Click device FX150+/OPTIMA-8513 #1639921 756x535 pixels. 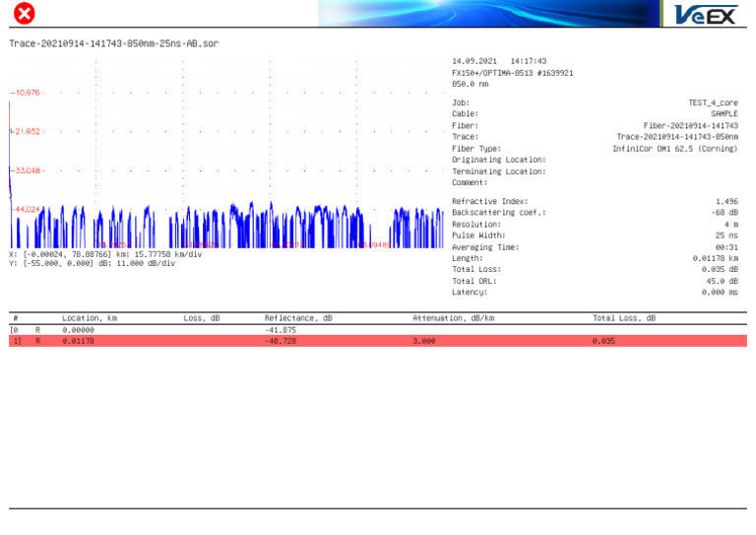(x=513, y=73)
